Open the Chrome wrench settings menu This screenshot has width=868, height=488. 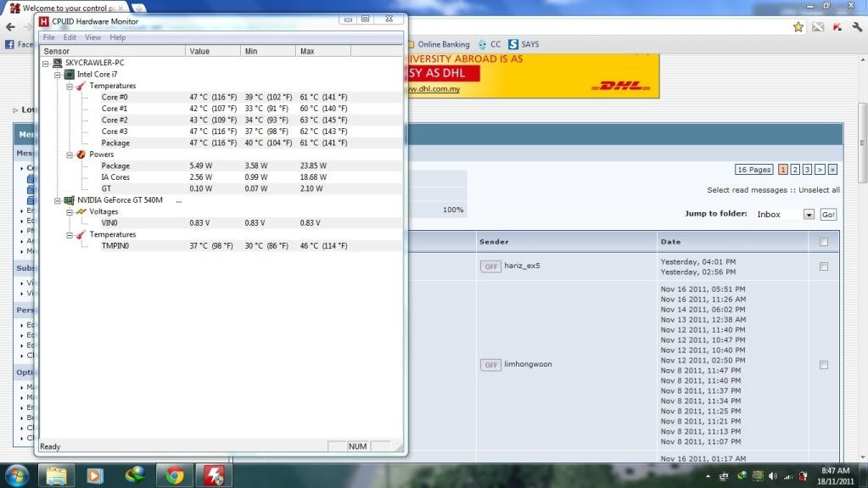(x=856, y=27)
